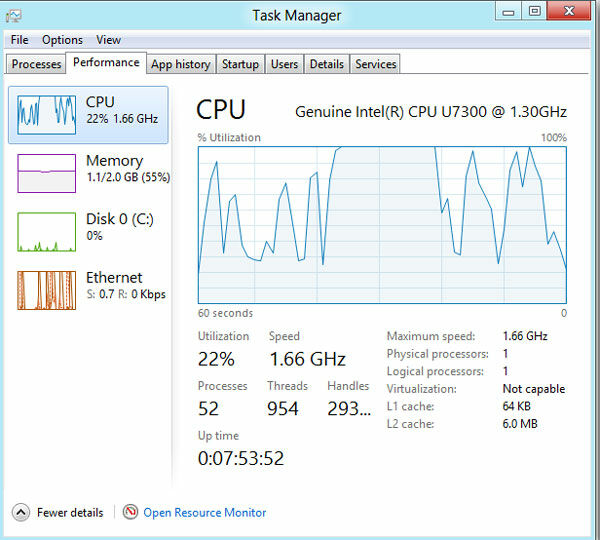Click the L2 cache 6.0 MB value

pos(520,424)
